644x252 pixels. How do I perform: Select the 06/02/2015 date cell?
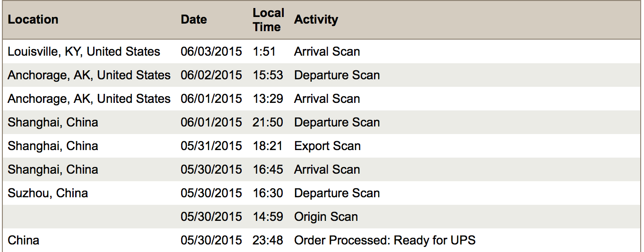[211, 75]
